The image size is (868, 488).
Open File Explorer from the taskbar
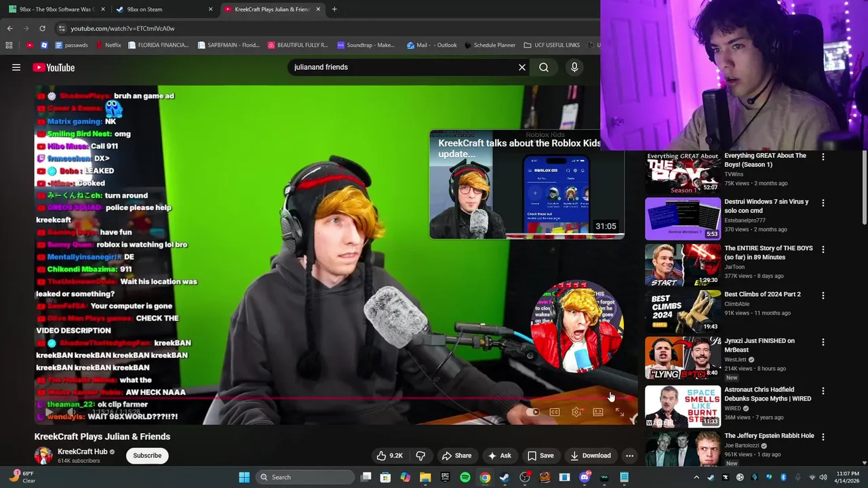click(x=425, y=477)
